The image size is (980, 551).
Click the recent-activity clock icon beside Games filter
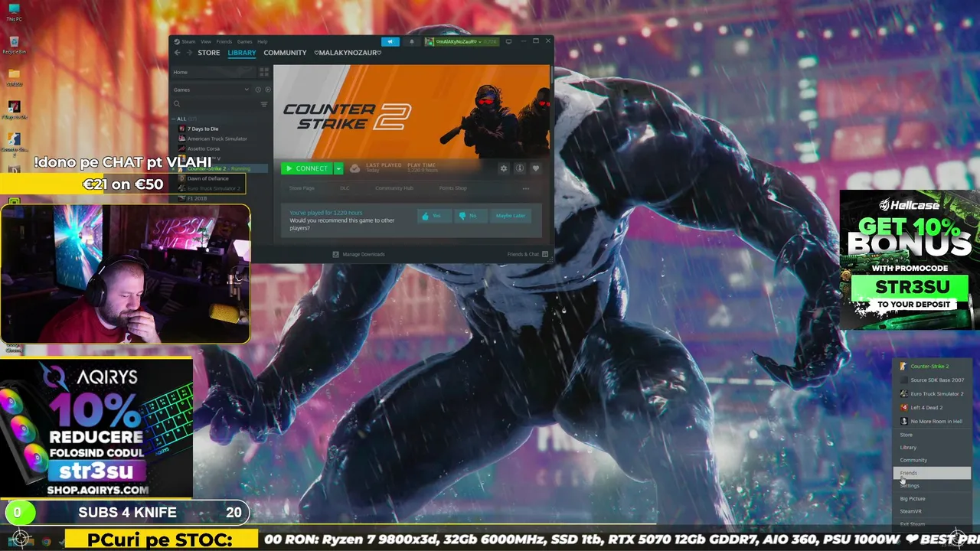[x=258, y=90]
